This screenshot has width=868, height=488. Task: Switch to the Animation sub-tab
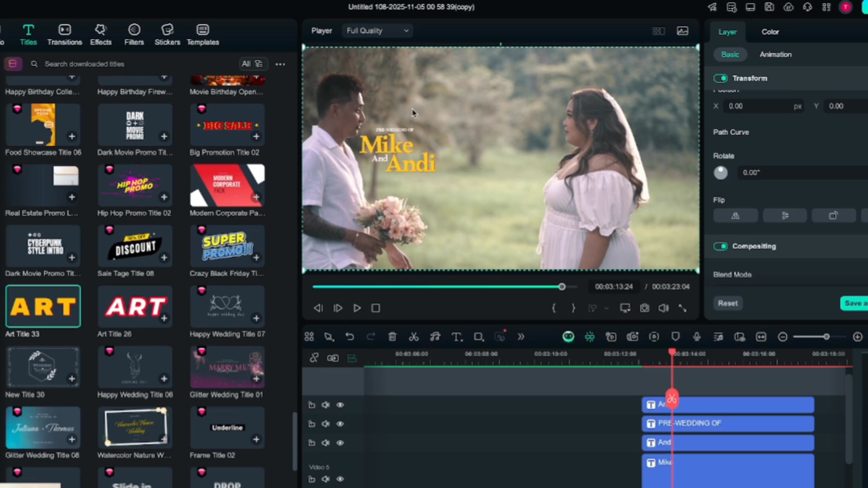click(x=775, y=54)
